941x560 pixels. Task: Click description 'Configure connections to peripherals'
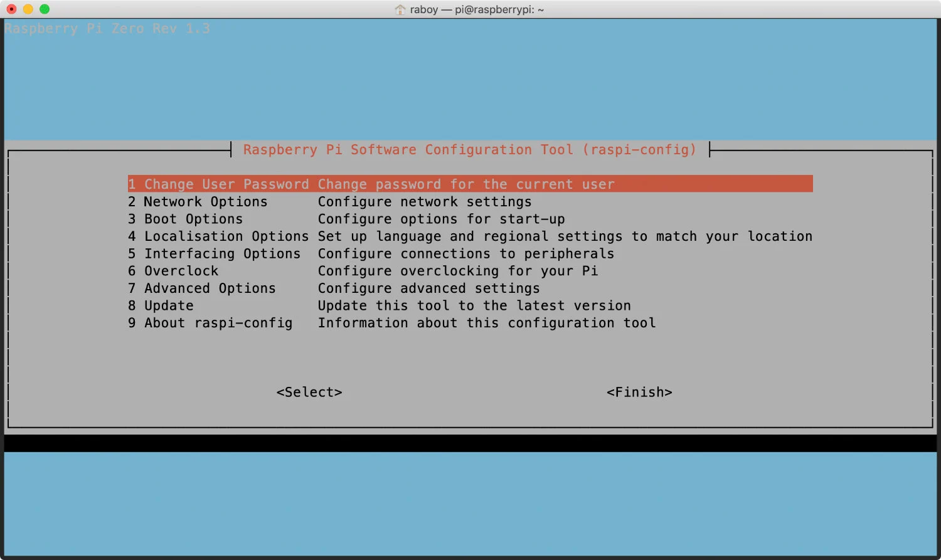(x=466, y=253)
